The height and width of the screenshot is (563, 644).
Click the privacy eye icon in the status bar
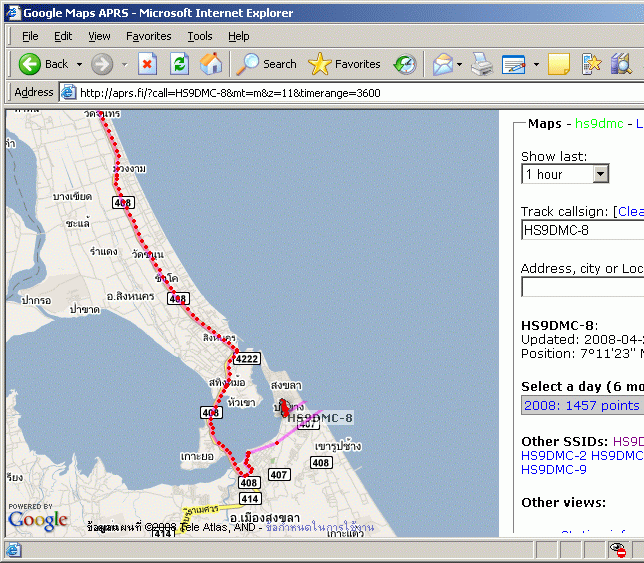coord(618,549)
